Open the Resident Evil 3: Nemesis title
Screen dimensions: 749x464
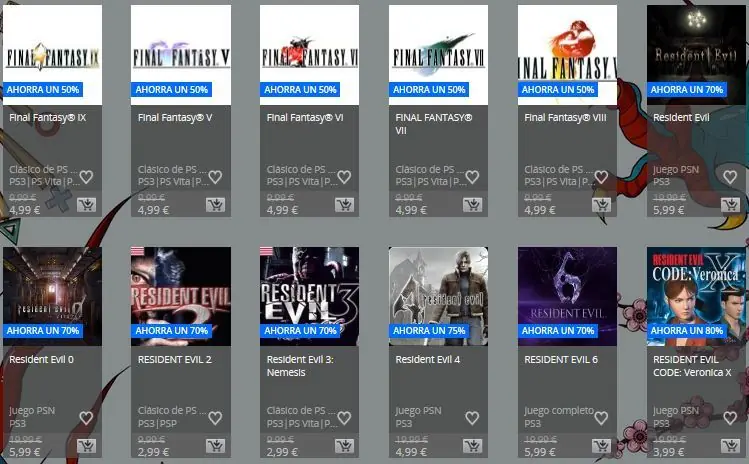(x=300, y=366)
